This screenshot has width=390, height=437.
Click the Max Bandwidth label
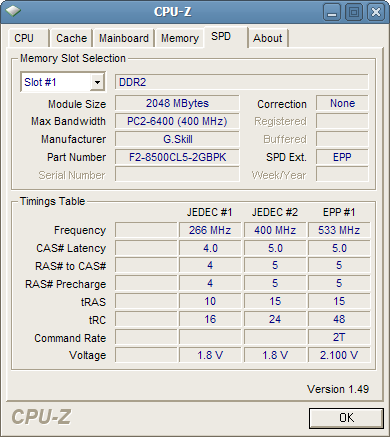68,121
